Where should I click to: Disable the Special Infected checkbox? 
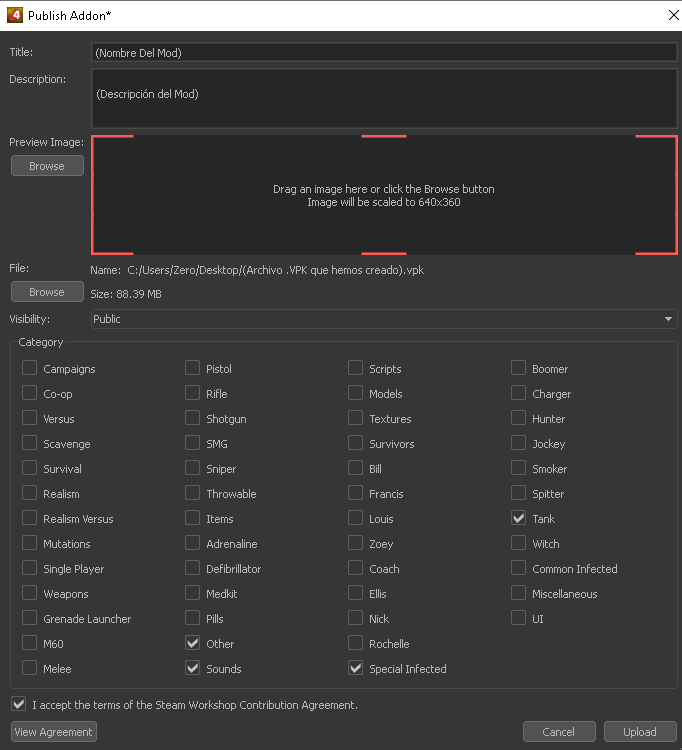(x=355, y=669)
